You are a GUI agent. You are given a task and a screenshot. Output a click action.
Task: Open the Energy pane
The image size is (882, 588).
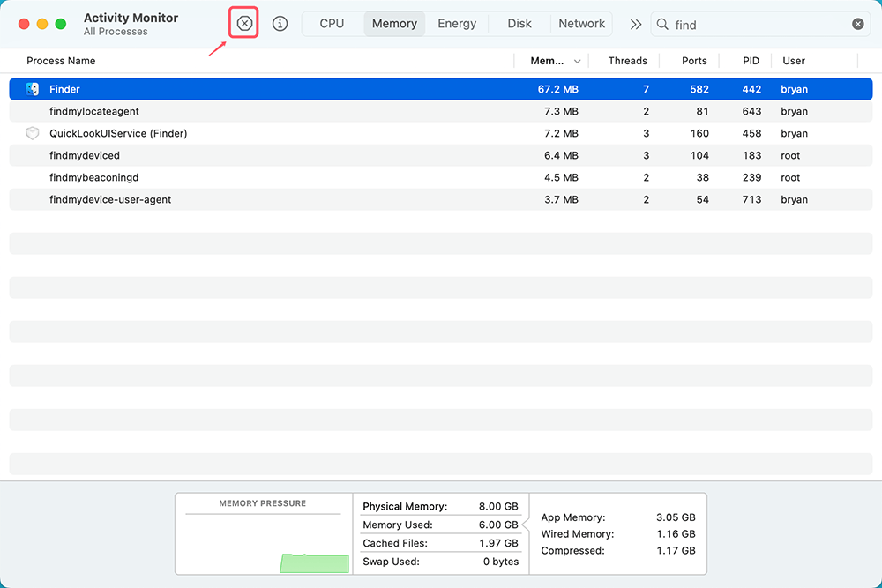click(x=457, y=24)
